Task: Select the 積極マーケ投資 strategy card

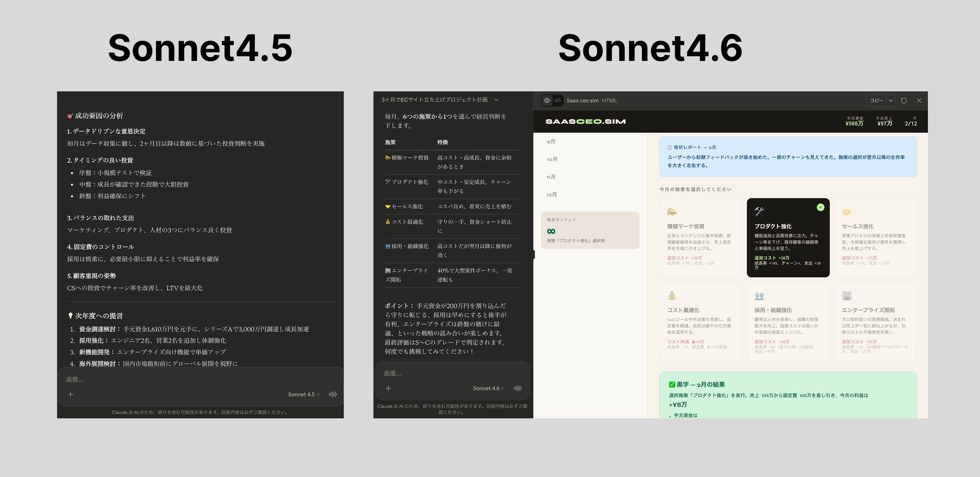Action: [x=700, y=238]
